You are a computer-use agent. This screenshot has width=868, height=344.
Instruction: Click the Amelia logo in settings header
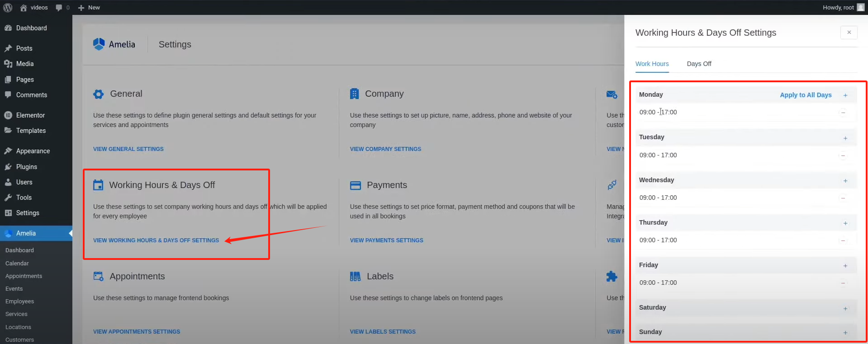pyautogui.click(x=114, y=44)
